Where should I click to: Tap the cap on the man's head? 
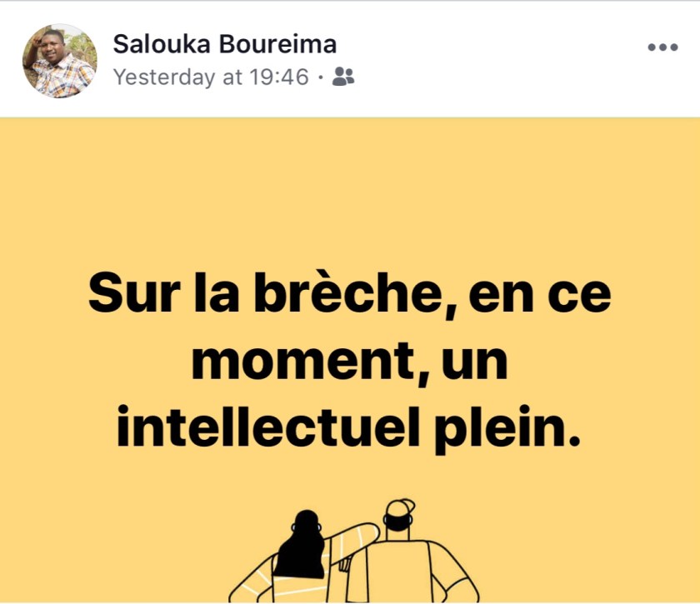401,509
